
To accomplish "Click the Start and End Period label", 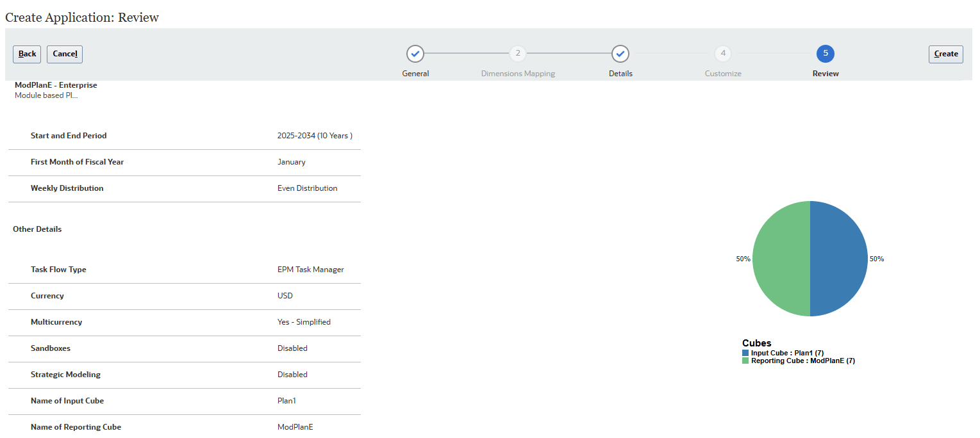I will 69,136.
